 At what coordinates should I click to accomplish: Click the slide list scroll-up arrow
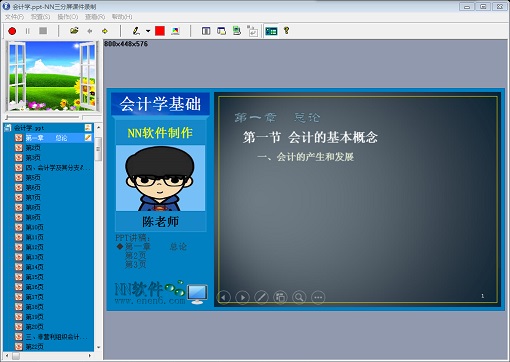(x=98, y=128)
